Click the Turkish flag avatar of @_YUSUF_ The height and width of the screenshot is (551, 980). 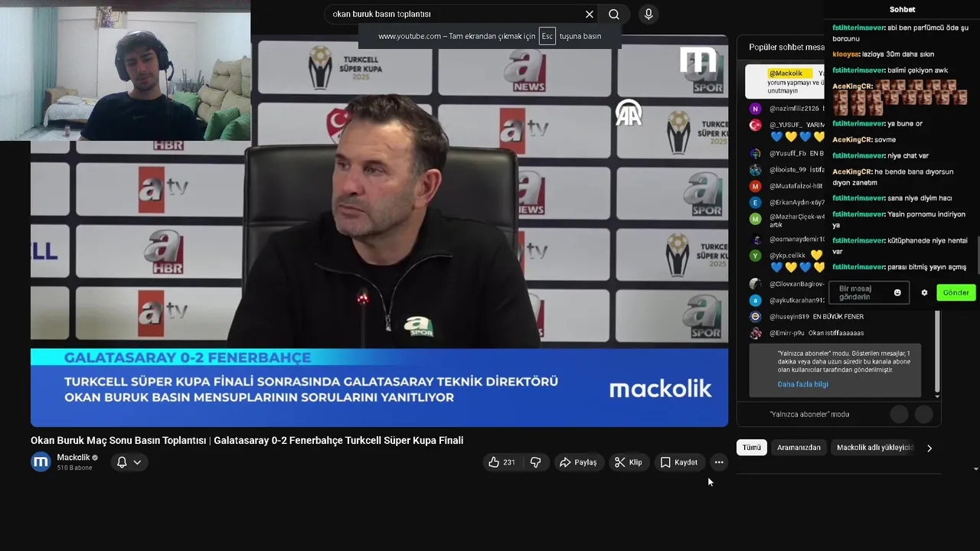coord(755,125)
